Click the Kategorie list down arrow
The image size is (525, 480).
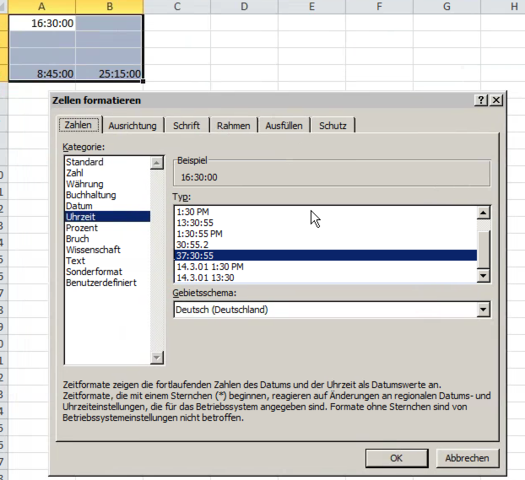tap(156, 358)
